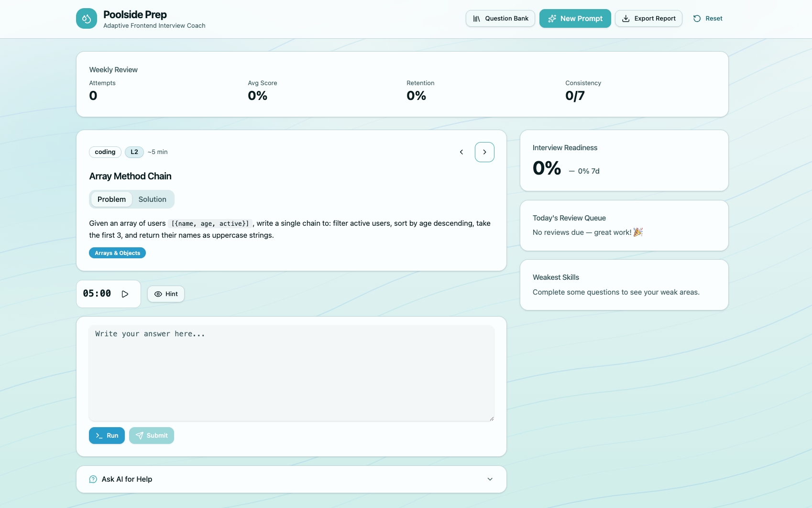
Task: Run the answer code
Action: coord(107,436)
